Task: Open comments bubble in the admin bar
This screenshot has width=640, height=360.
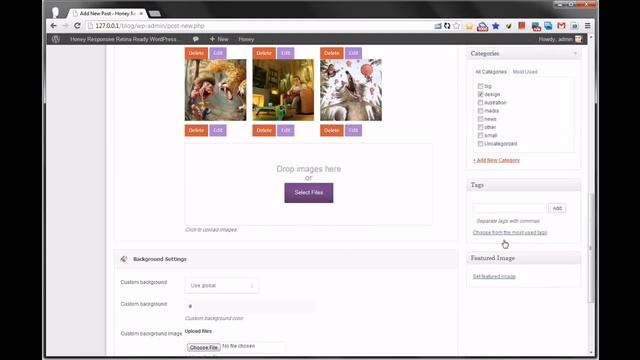Action: [196, 39]
